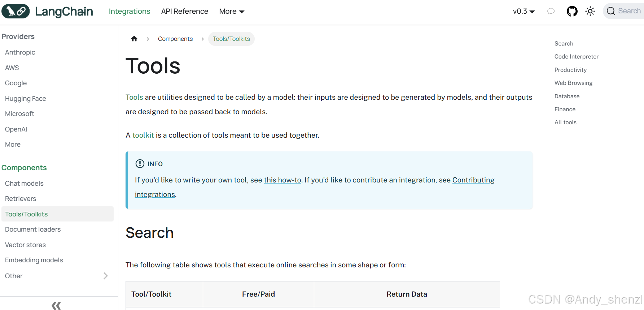This screenshot has width=644, height=310.
Task: Click the Free/Paid table column header
Action: [x=258, y=294]
